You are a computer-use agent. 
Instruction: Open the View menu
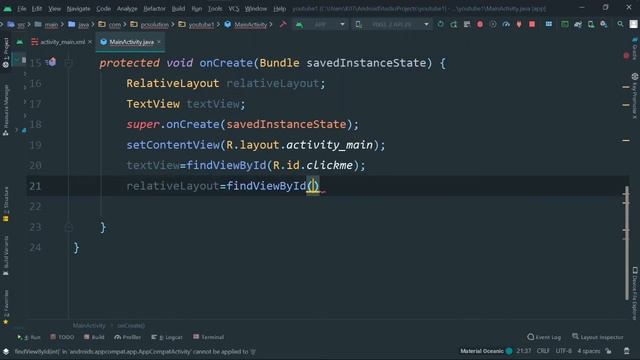tap(54, 9)
